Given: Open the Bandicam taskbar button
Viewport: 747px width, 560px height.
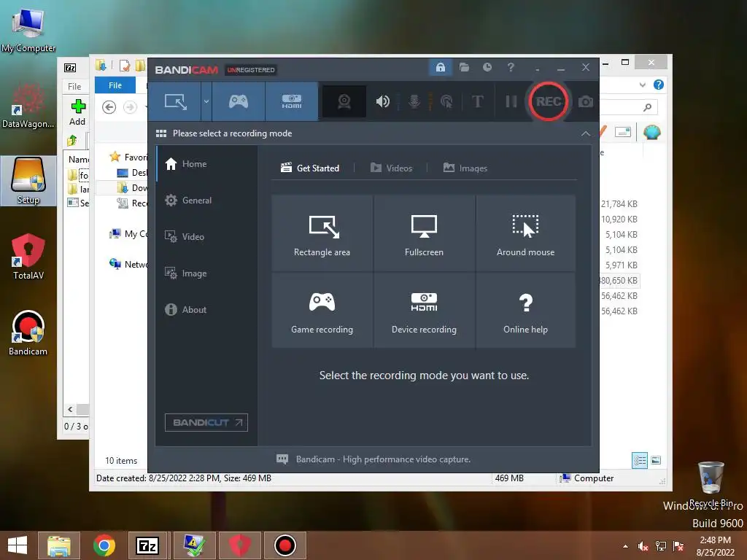Looking at the screenshot, I should [285, 545].
